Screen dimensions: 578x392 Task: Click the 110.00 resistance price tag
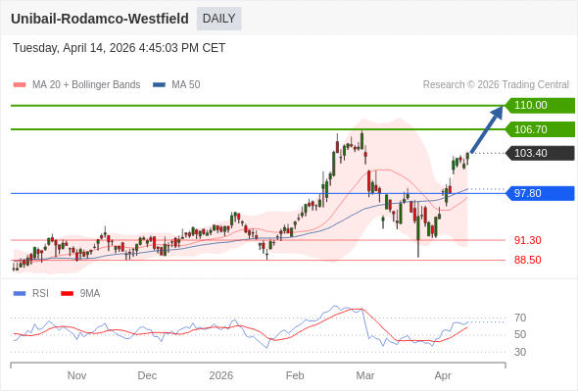point(540,106)
